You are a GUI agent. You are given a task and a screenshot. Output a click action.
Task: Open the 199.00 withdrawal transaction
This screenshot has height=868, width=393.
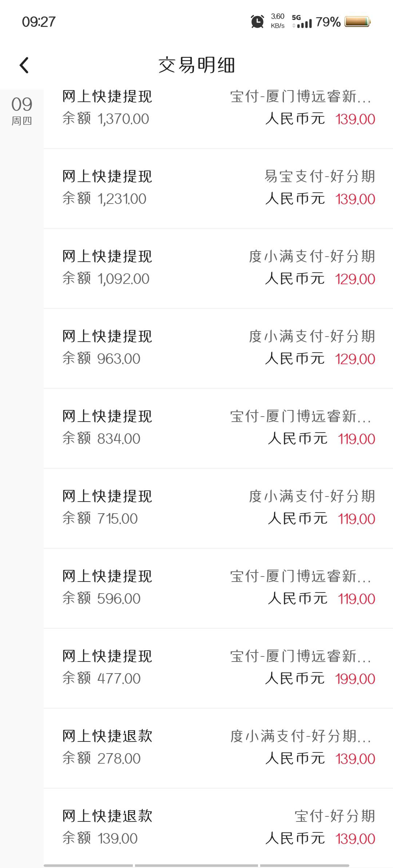click(x=218, y=668)
